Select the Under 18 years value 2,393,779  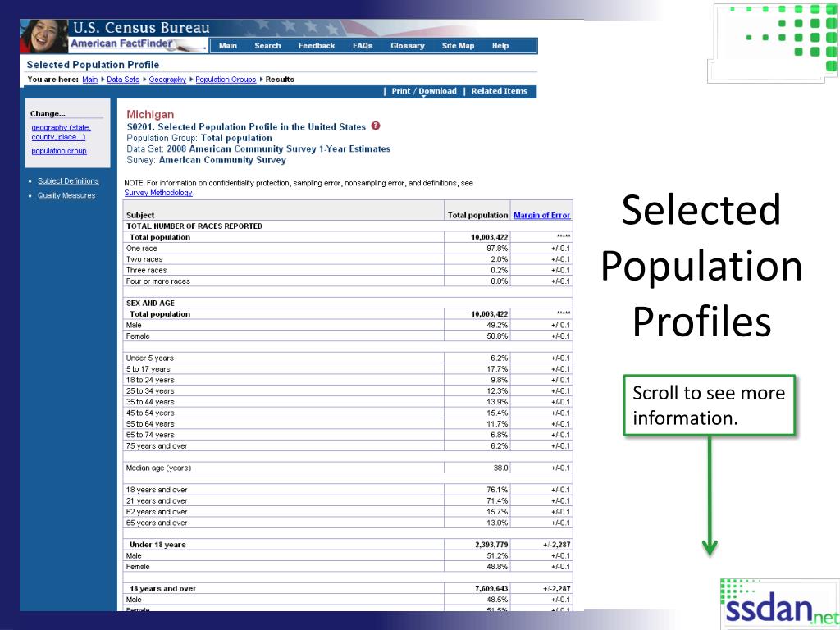click(x=491, y=545)
